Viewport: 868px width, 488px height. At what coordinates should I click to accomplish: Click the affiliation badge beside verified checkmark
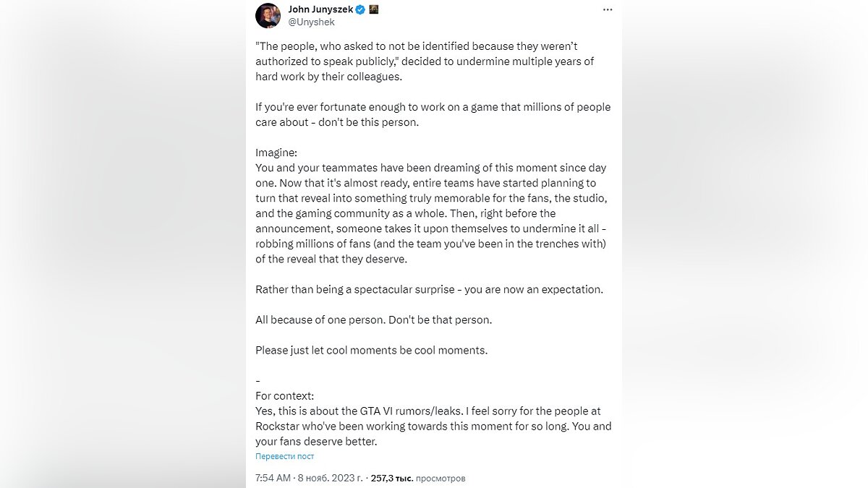pos(374,9)
